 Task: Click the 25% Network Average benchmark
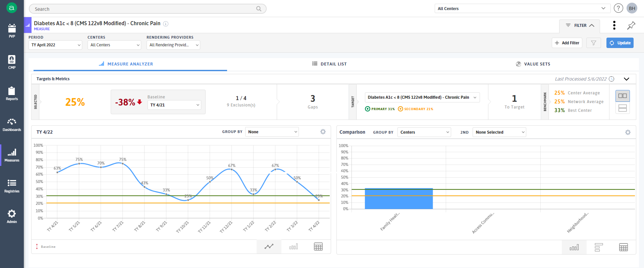click(x=579, y=101)
